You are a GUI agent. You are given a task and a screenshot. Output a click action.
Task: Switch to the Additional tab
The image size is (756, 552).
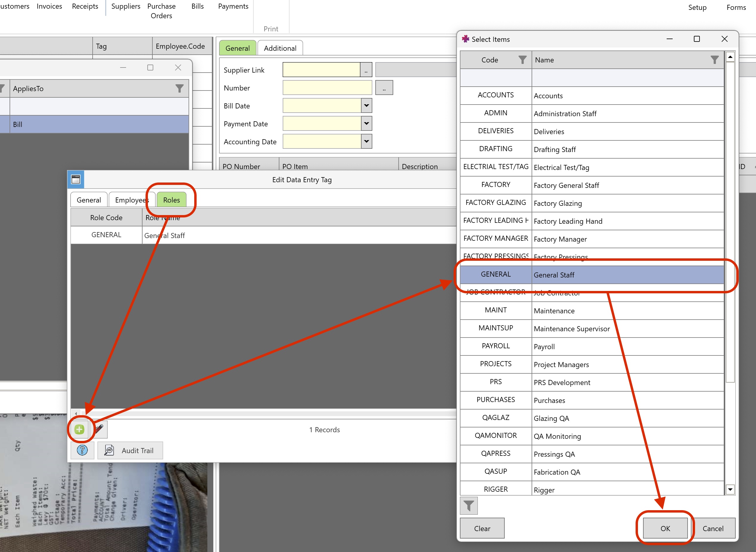click(280, 48)
